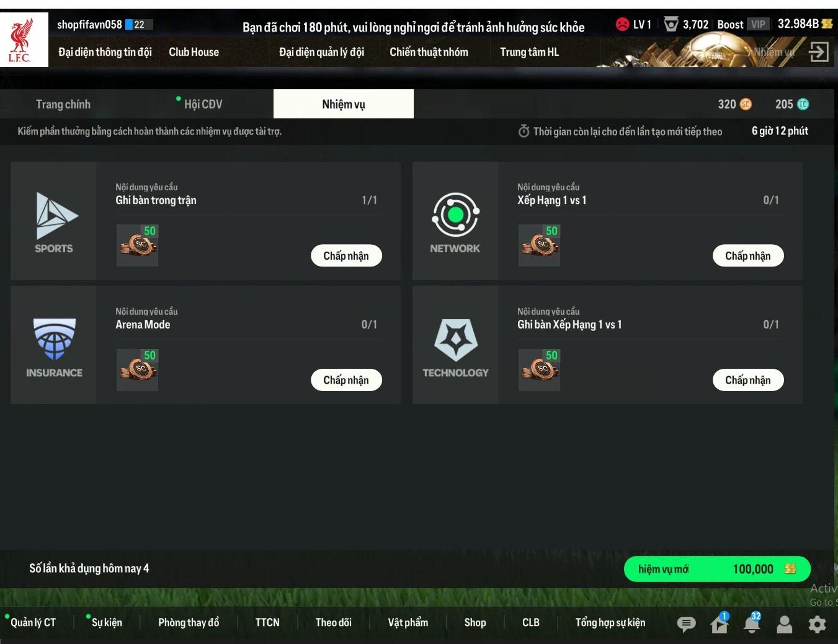Open the settings gear icon
The width and height of the screenshot is (838, 644).
818,624
